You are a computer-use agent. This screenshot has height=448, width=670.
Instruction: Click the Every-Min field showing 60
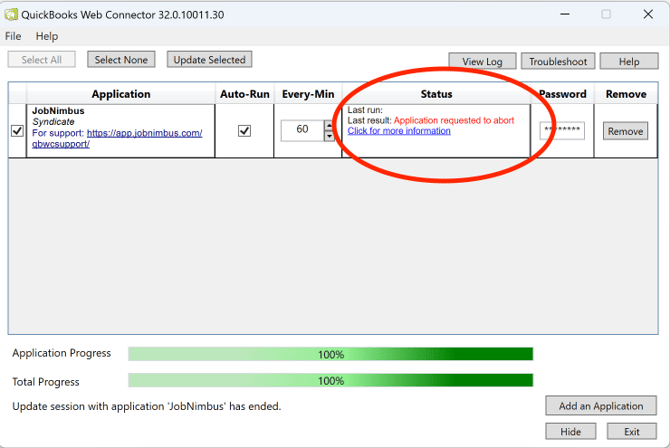click(303, 130)
